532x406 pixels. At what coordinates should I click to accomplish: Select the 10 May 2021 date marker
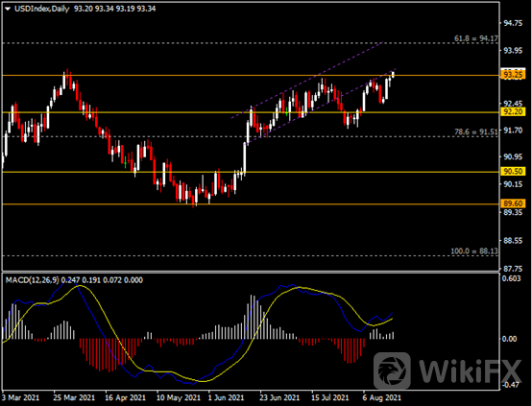point(179,397)
